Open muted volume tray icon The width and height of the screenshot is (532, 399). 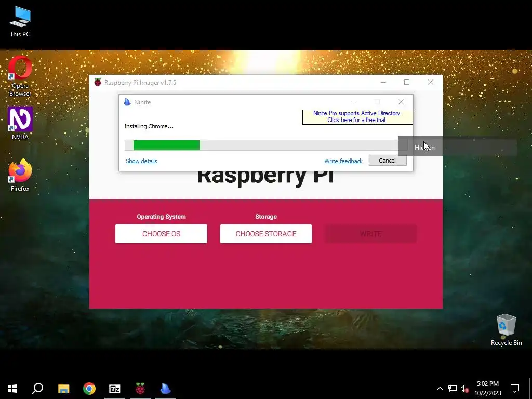[464, 389]
